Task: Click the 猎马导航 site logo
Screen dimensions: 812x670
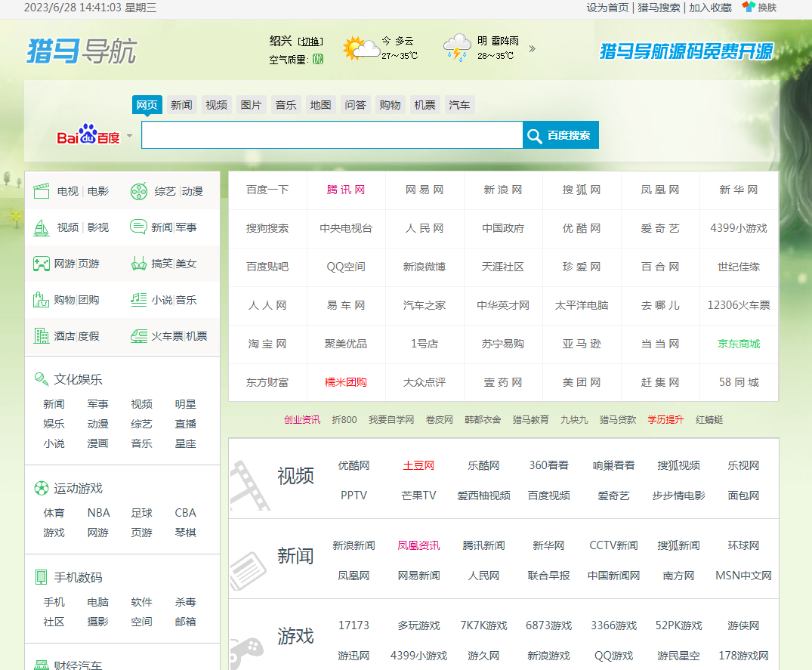Action: pyautogui.click(x=82, y=51)
